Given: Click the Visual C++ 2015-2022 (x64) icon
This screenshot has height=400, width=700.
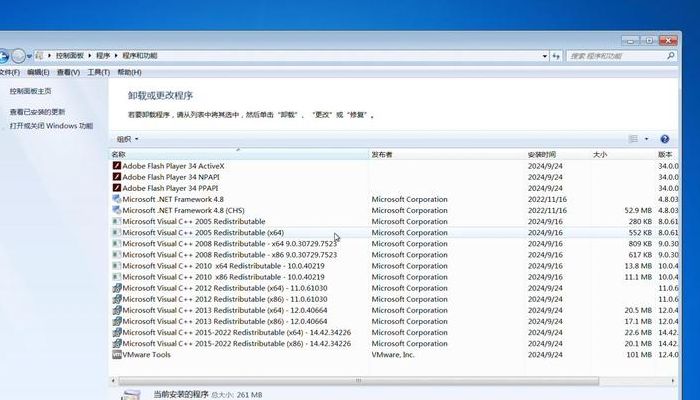Looking at the screenshot, I should click(x=117, y=333).
